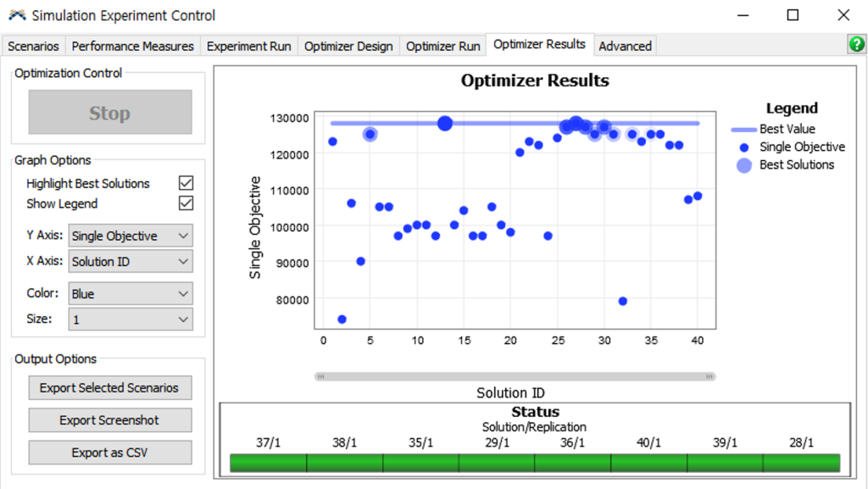Image resolution: width=868 pixels, height=489 pixels.
Task: Toggle the Highlight Best Solutions checkbox
Action: tap(186, 183)
